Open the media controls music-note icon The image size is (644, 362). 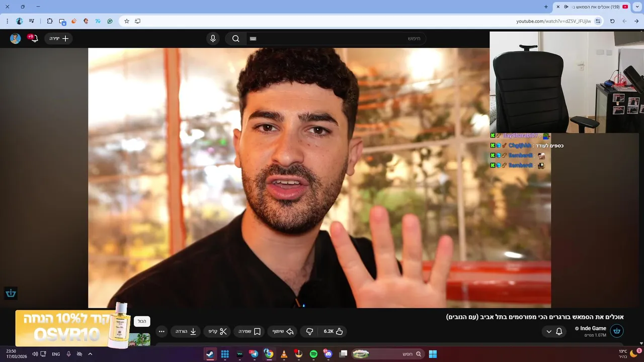[32, 21]
